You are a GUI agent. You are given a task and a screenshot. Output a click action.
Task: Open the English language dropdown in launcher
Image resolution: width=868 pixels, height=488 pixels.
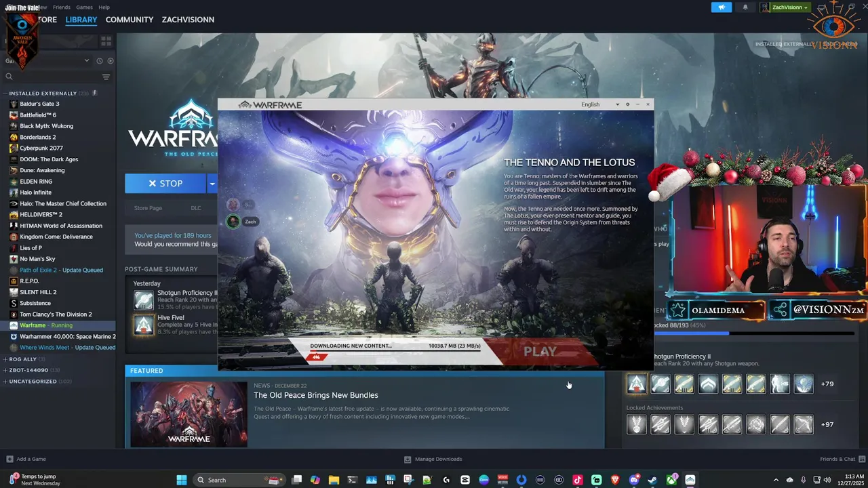click(x=599, y=104)
